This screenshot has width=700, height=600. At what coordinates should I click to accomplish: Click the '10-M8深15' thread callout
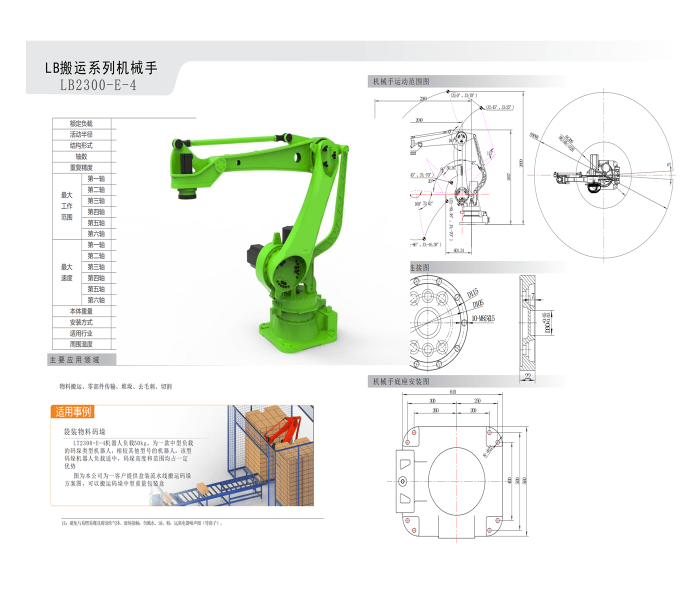[x=483, y=318]
